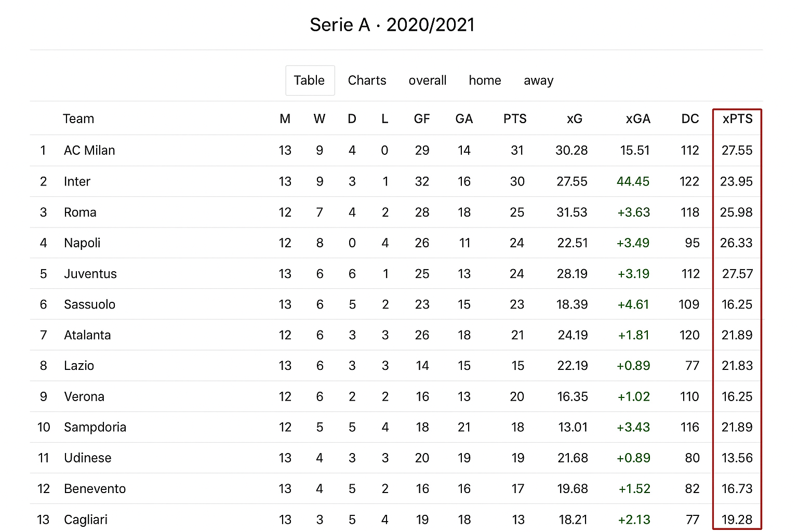Sort by xG column header
The height and width of the screenshot is (532, 798).
point(574,119)
